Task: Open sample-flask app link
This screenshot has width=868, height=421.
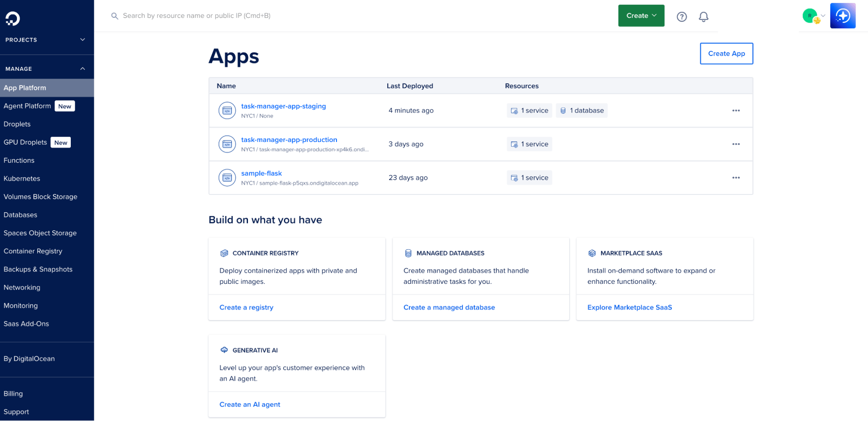Action: click(x=261, y=173)
